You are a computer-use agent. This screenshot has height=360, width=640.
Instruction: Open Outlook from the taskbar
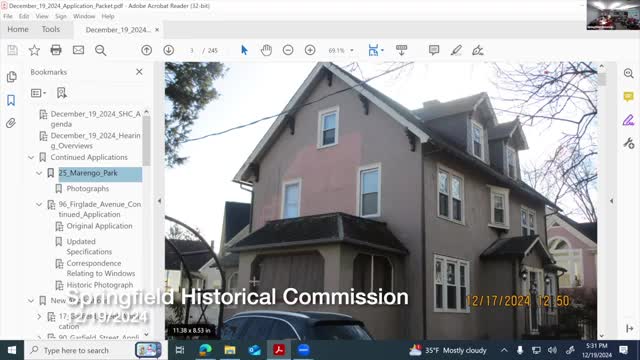[x=254, y=350]
